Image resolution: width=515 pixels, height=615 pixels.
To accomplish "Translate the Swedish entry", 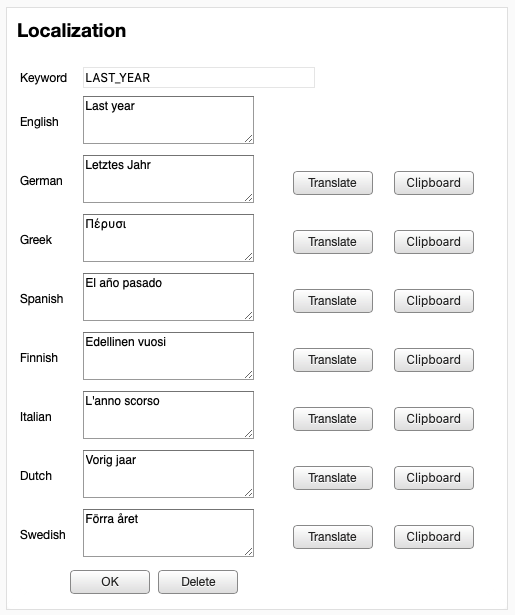I will pyautogui.click(x=333, y=537).
